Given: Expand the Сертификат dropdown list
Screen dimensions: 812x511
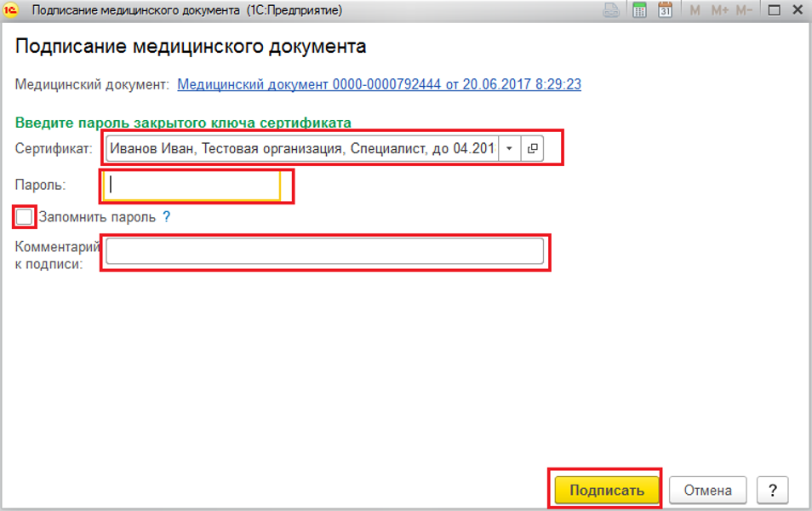Looking at the screenshot, I should 509,148.
